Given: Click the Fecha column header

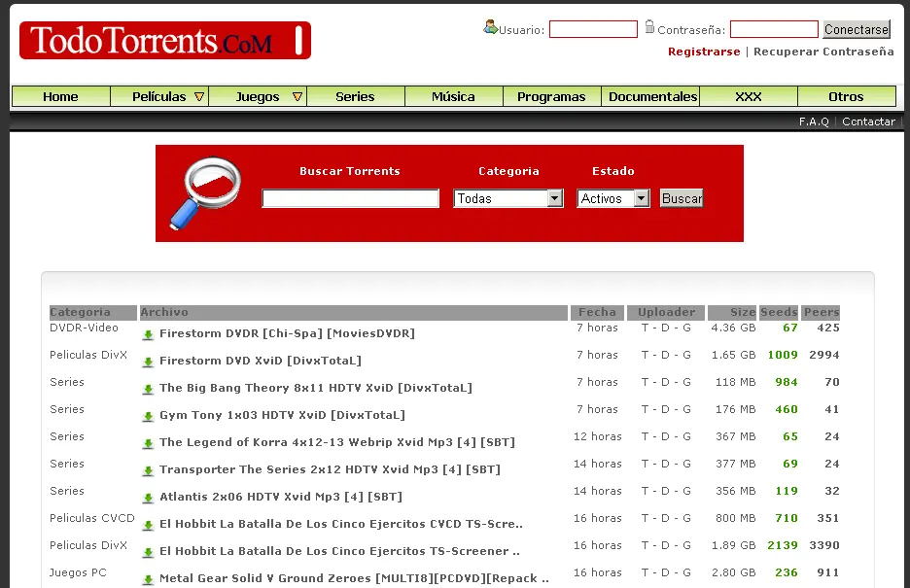Looking at the screenshot, I should pyautogui.click(x=597, y=313).
